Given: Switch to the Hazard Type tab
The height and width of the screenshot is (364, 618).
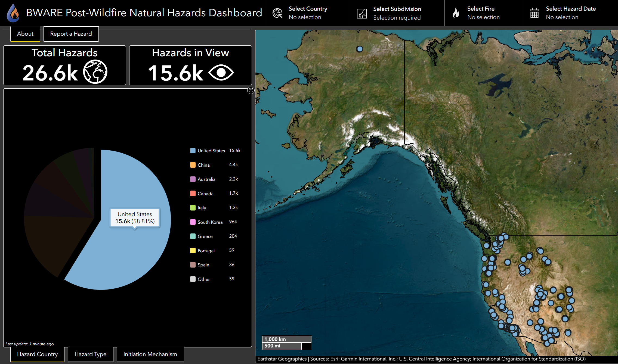Looking at the screenshot, I should click(x=90, y=354).
